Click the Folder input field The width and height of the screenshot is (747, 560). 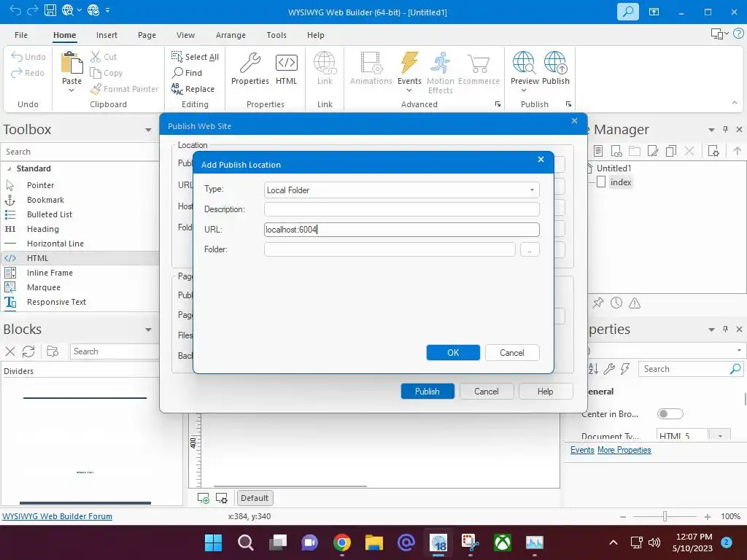(x=390, y=249)
